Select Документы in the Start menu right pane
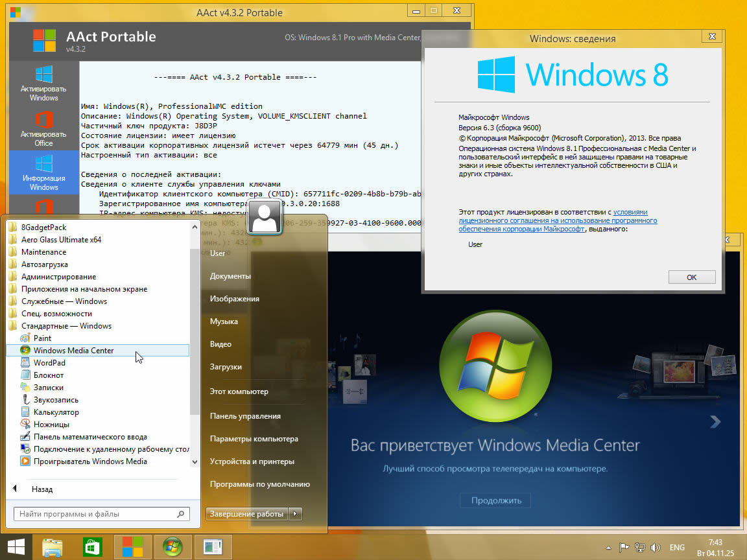The height and width of the screenshot is (560, 747). tap(230, 276)
